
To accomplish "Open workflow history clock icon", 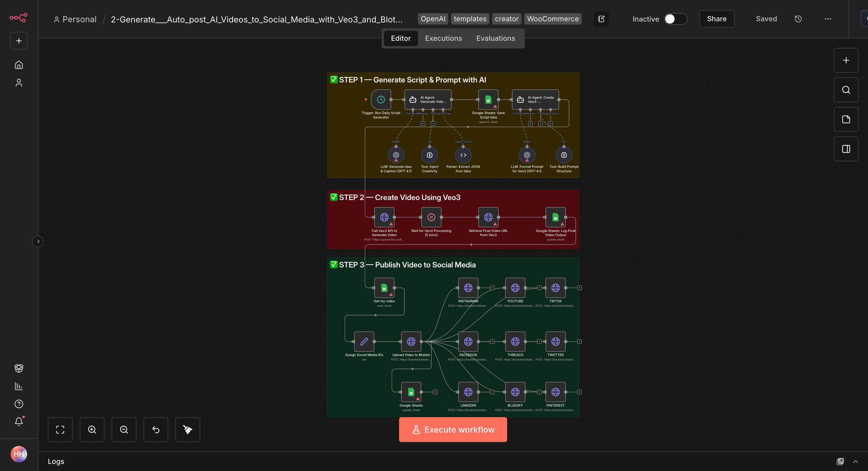I will tap(798, 19).
